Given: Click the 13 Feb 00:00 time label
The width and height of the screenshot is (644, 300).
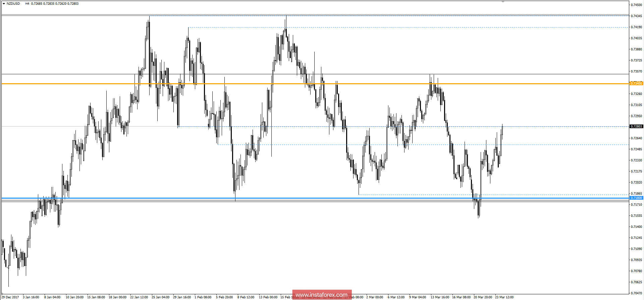Looking at the screenshot, I should pyautogui.click(x=268, y=297).
